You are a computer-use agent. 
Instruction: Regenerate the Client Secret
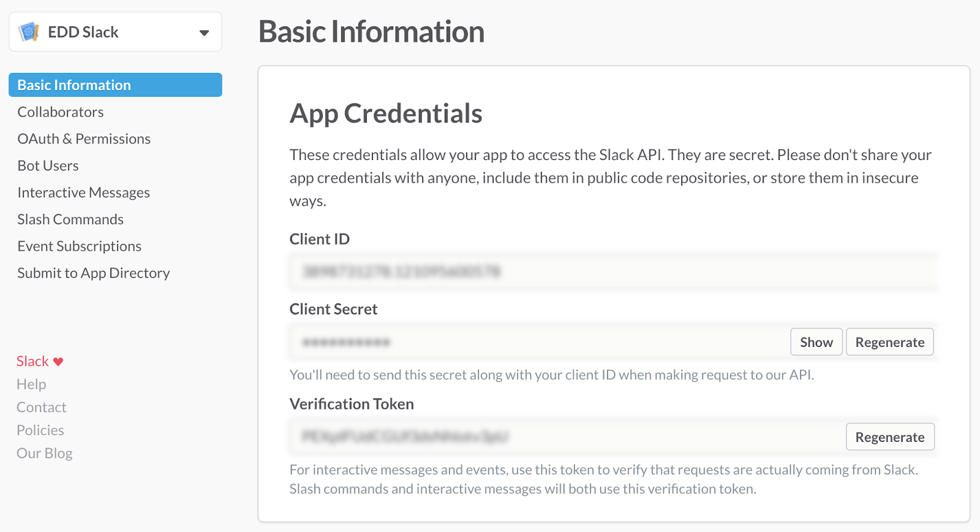click(x=889, y=342)
